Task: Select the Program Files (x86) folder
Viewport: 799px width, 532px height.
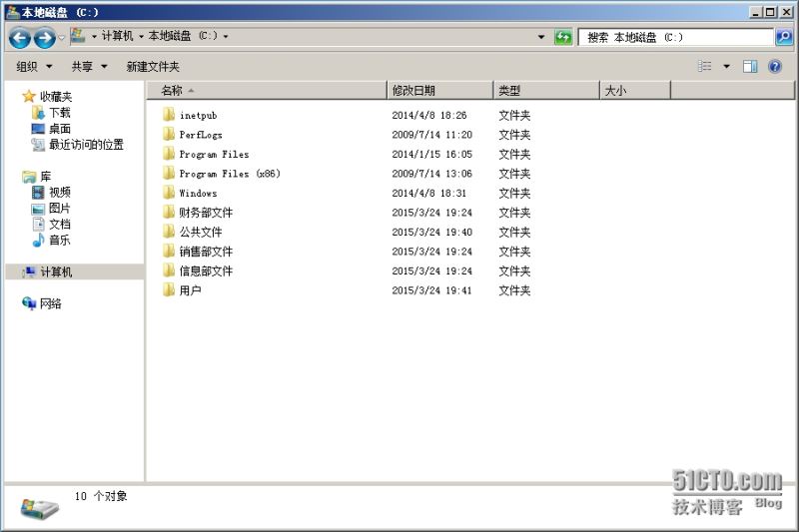Action: pyautogui.click(x=229, y=174)
